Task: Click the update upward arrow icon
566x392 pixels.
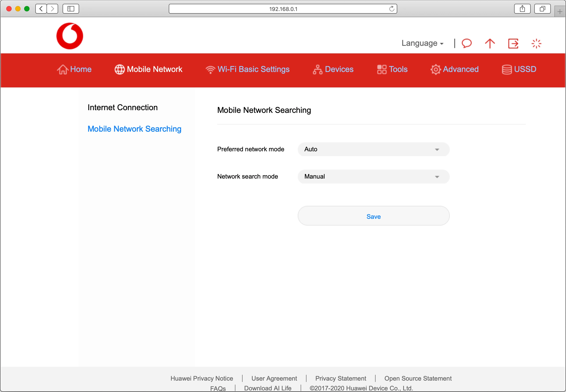Action: pos(490,44)
